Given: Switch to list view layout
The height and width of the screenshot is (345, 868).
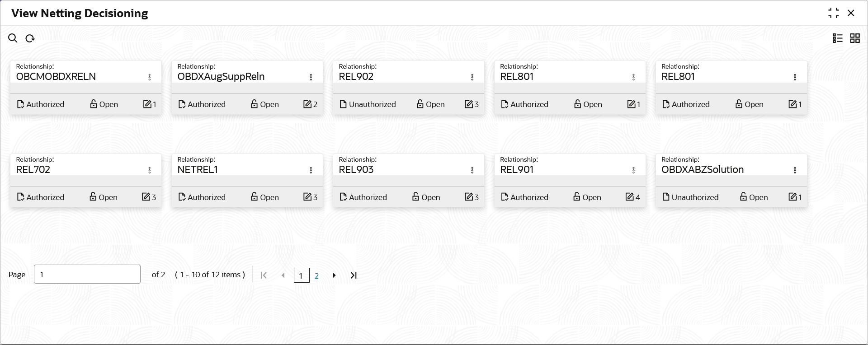Looking at the screenshot, I should tap(837, 38).
